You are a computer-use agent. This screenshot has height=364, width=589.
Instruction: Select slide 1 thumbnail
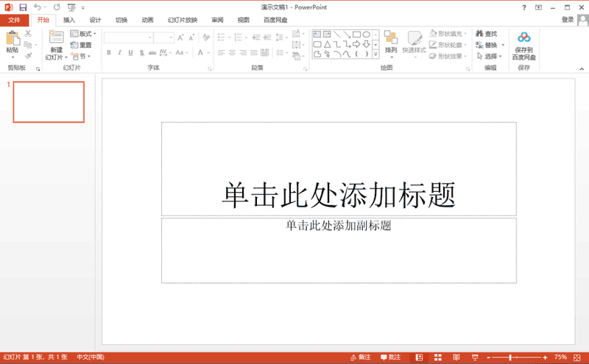49,102
